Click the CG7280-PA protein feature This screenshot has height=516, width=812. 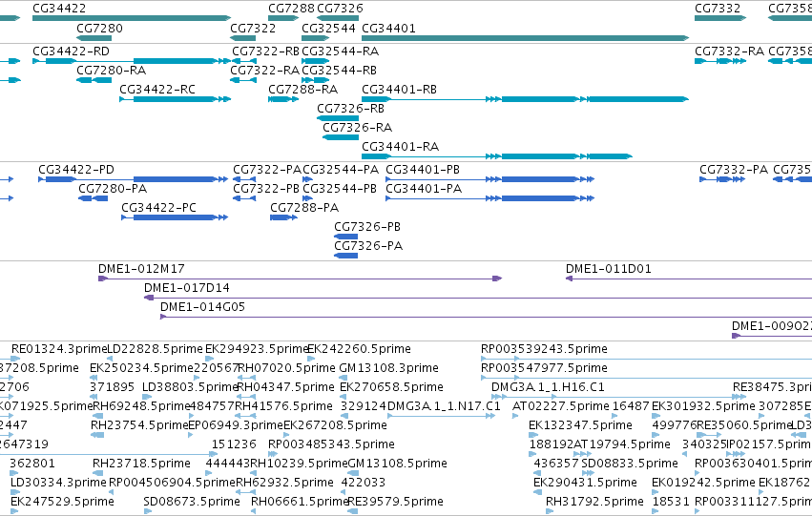(94, 198)
